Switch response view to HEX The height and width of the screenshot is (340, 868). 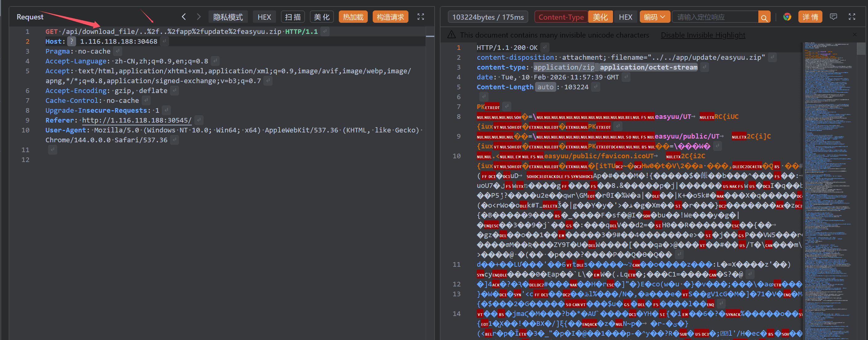pyautogui.click(x=625, y=17)
